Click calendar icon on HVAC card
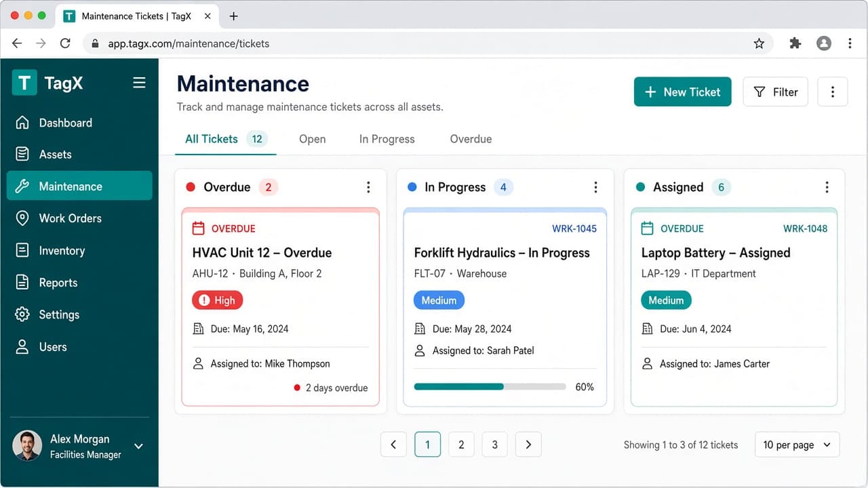This screenshot has height=488, width=868. click(x=199, y=228)
